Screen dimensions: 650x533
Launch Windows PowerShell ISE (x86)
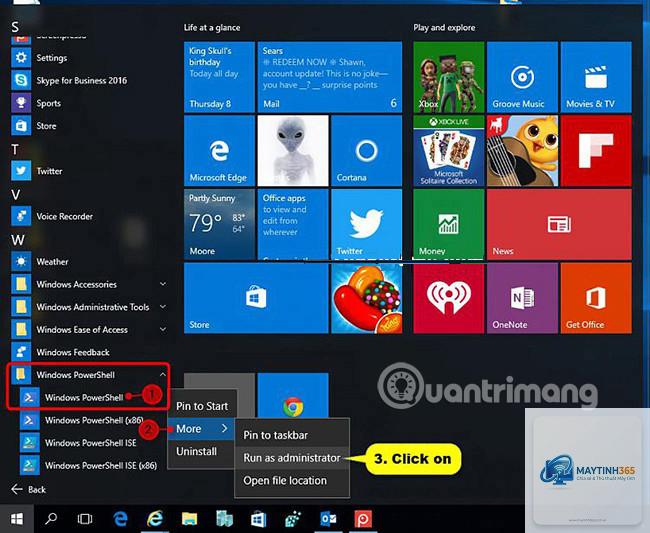(x=89, y=465)
